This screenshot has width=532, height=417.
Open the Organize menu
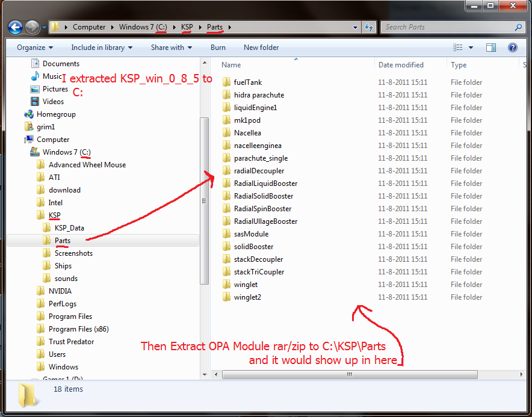pos(35,48)
